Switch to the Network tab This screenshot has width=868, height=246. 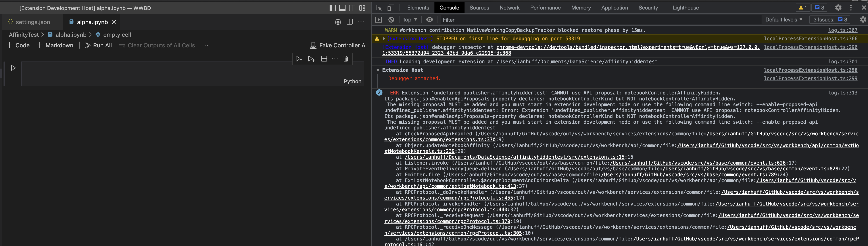[509, 8]
